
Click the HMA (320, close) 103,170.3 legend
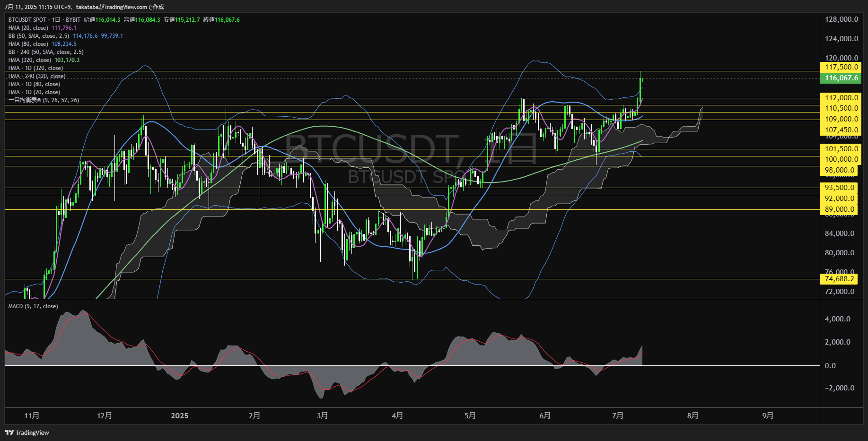click(x=44, y=60)
